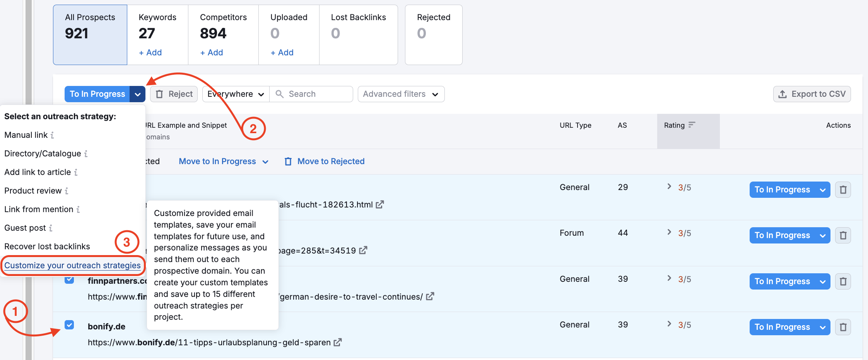The image size is (868, 360).
Task: Select Product review outreach strategy
Action: tap(33, 190)
